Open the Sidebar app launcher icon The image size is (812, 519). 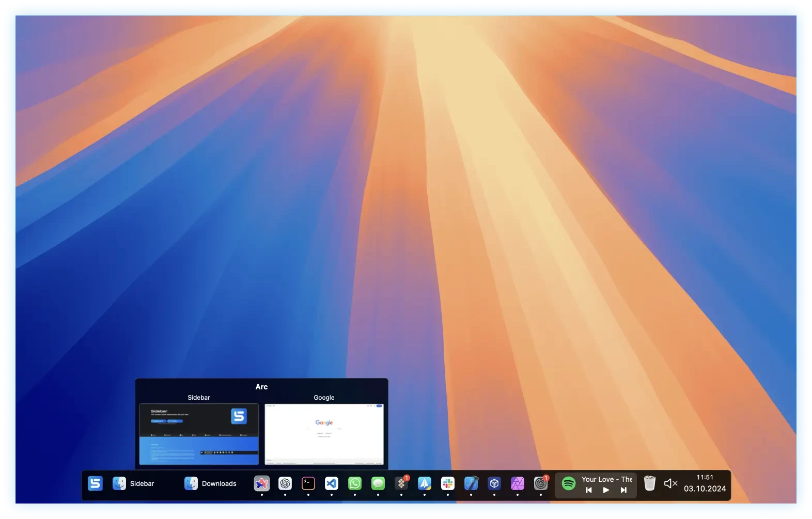click(x=95, y=483)
